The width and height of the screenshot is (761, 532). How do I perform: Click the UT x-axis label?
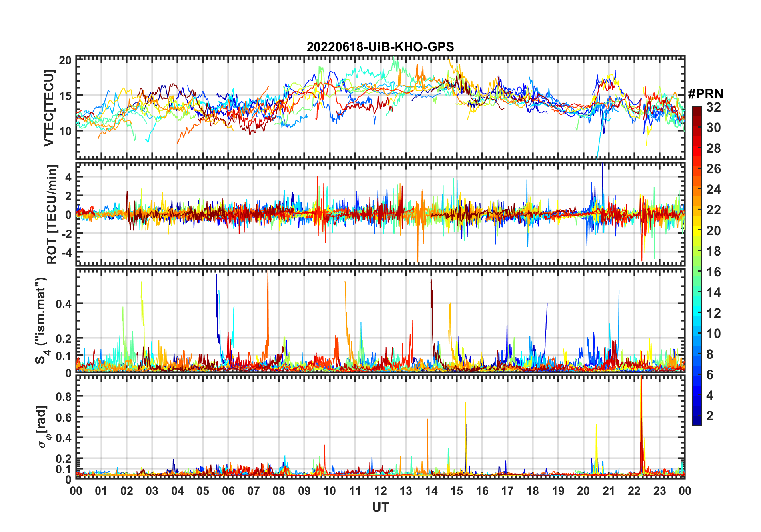(x=380, y=508)
